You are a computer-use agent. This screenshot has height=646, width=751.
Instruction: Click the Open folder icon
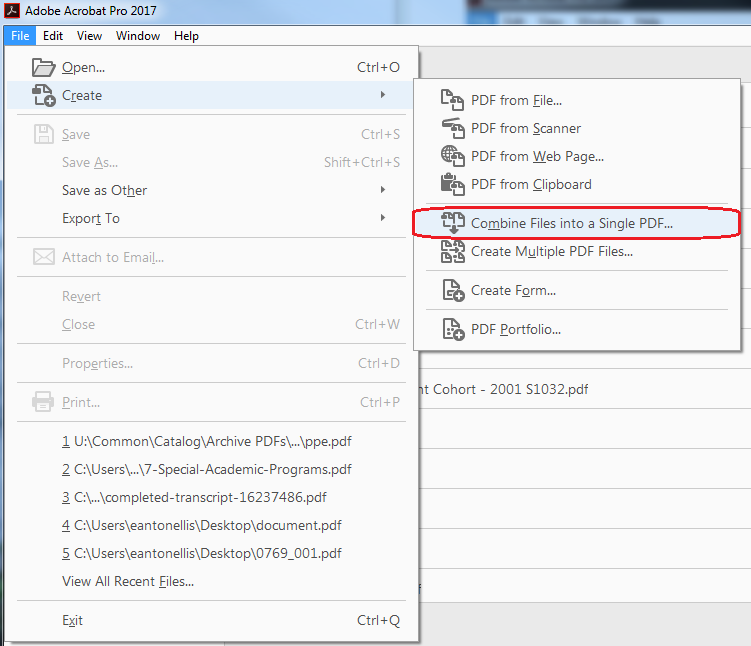[x=44, y=67]
